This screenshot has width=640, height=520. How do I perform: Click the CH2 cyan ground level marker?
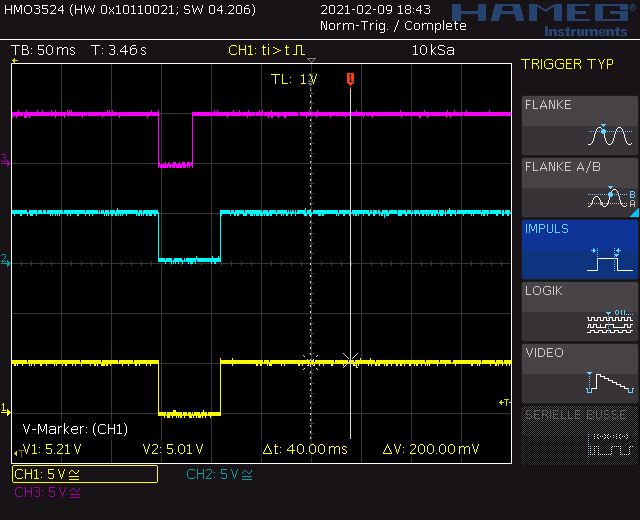[5, 260]
